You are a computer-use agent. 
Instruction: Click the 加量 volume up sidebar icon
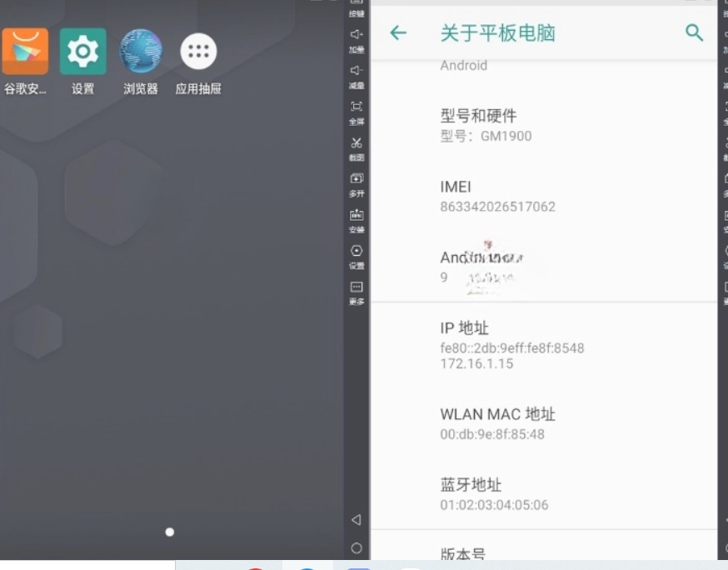coord(357,38)
